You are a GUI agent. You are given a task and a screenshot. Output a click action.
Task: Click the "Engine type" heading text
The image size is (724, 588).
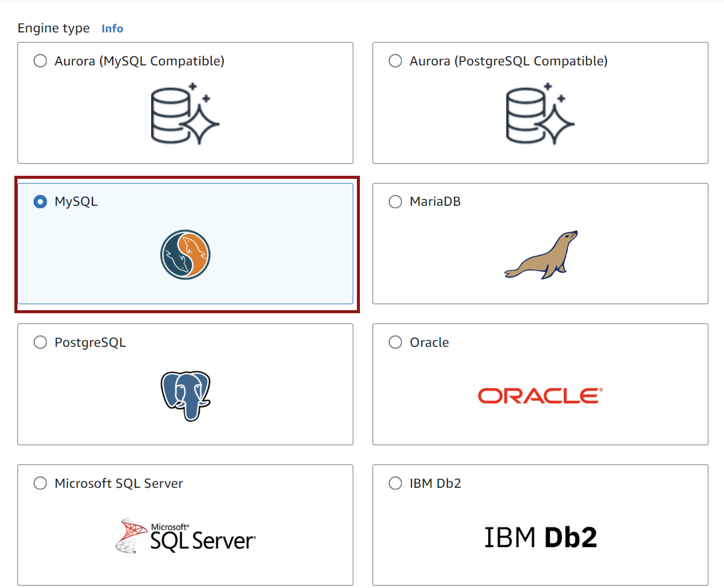tap(53, 28)
